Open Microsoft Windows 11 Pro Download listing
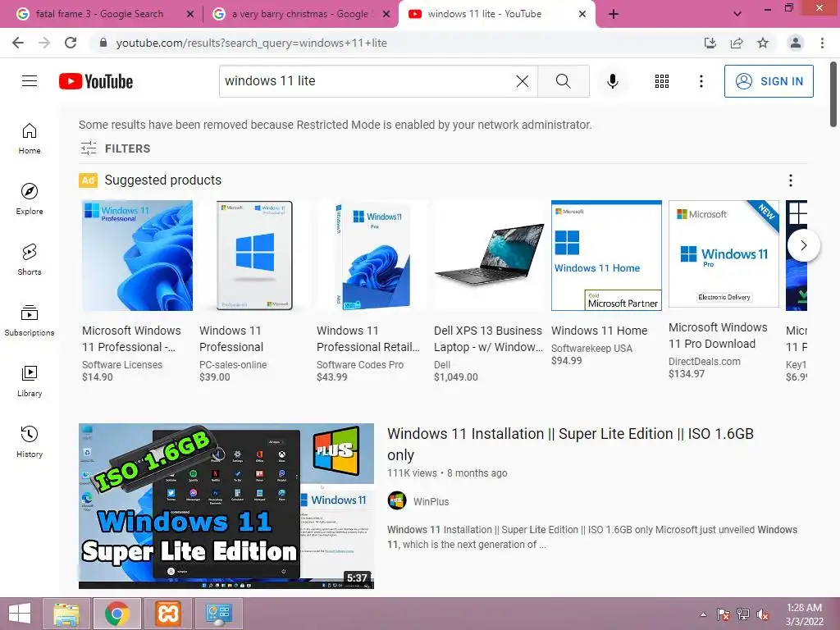840x630 pixels. tap(718, 336)
